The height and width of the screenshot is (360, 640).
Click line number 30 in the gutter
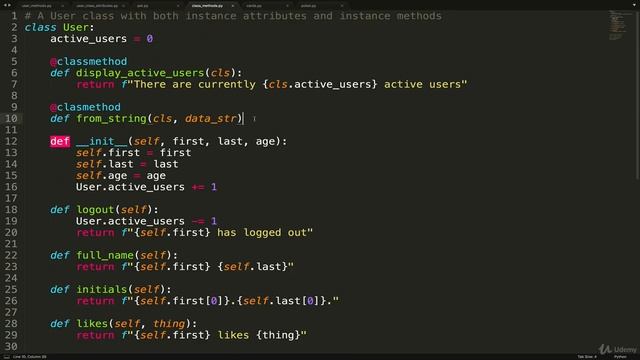(11, 346)
